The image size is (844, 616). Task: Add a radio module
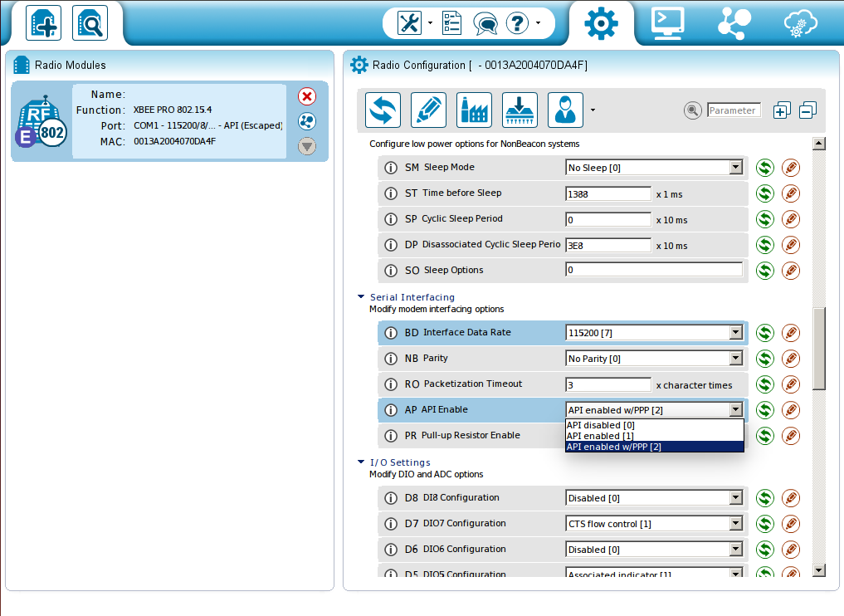tap(43, 23)
